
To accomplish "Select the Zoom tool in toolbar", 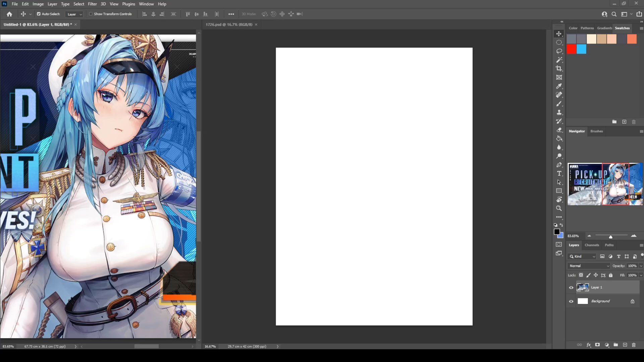I will point(559,208).
